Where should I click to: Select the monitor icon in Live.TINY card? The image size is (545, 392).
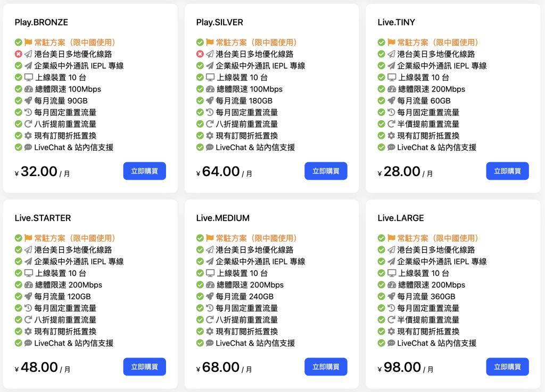(x=391, y=78)
